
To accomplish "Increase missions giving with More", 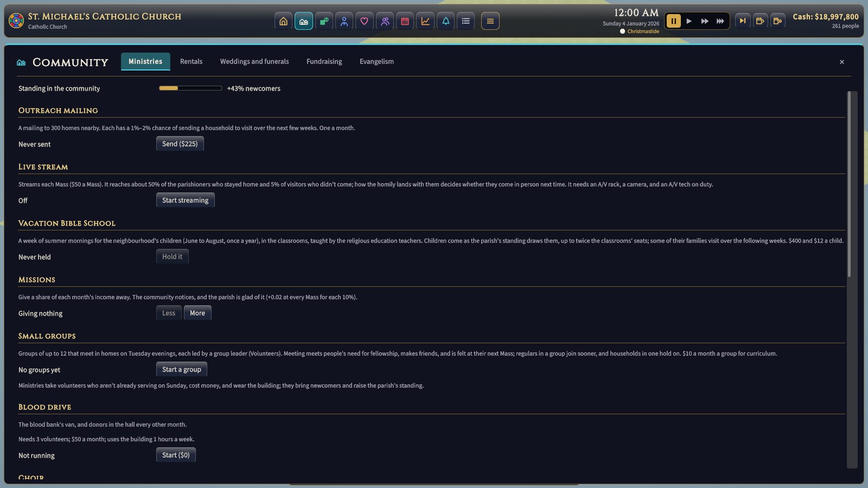I will 197,313.
